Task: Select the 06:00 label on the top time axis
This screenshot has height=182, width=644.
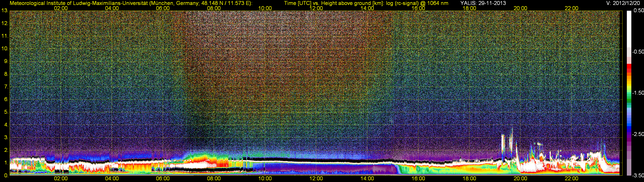Action: coord(163,8)
